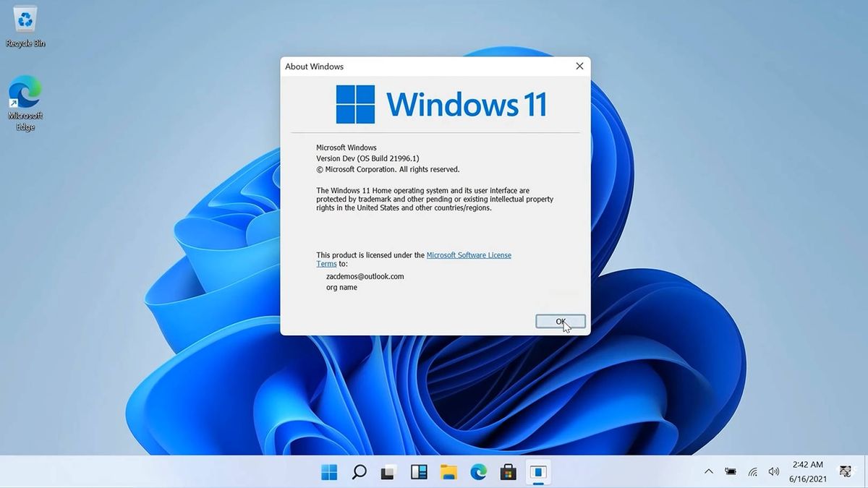The height and width of the screenshot is (488, 868).
Task: Click the About Windows title text
Action: click(x=314, y=67)
